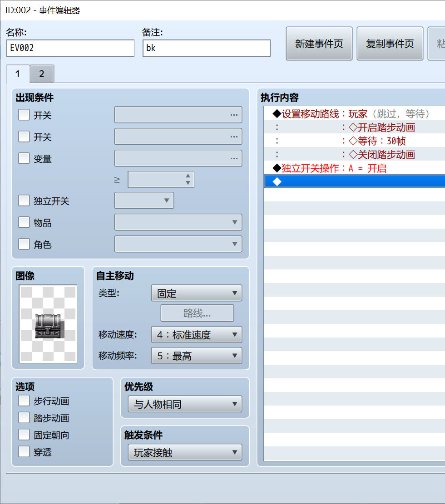Viewport: 445px width, 504px height.
Task: Select the 等待：30帧 command line
Action: click(x=354, y=141)
